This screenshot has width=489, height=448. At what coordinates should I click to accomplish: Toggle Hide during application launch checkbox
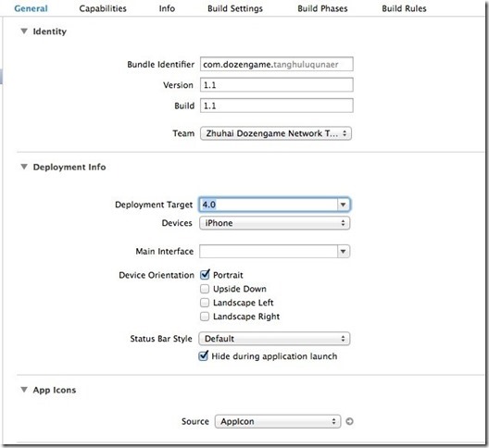pyautogui.click(x=204, y=355)
